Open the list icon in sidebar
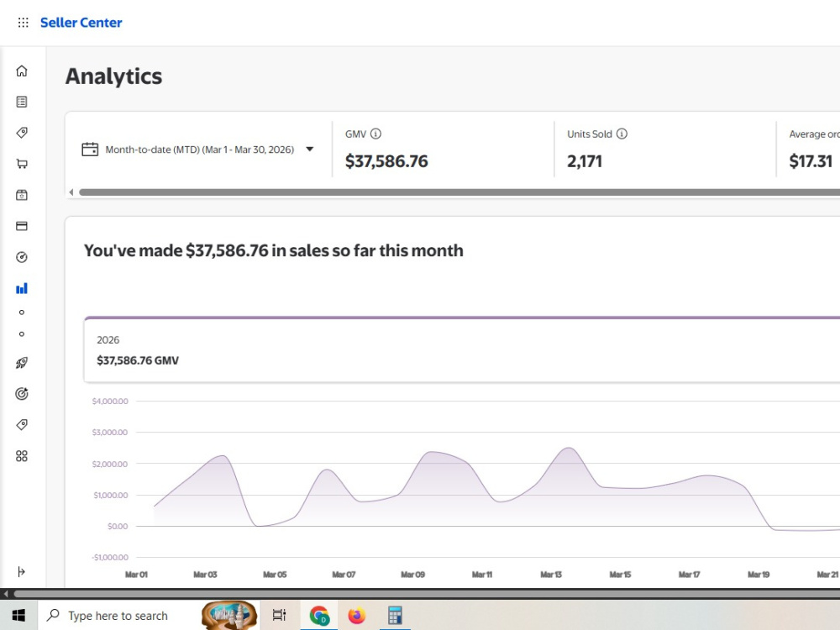Screen dimensions: 840x630 [22, 102]
